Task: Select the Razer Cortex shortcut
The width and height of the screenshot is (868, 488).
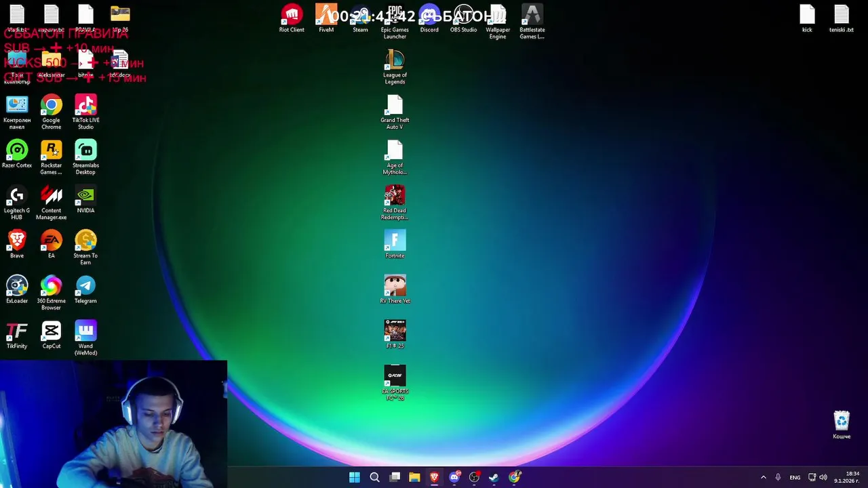Action: pos(17,154)
